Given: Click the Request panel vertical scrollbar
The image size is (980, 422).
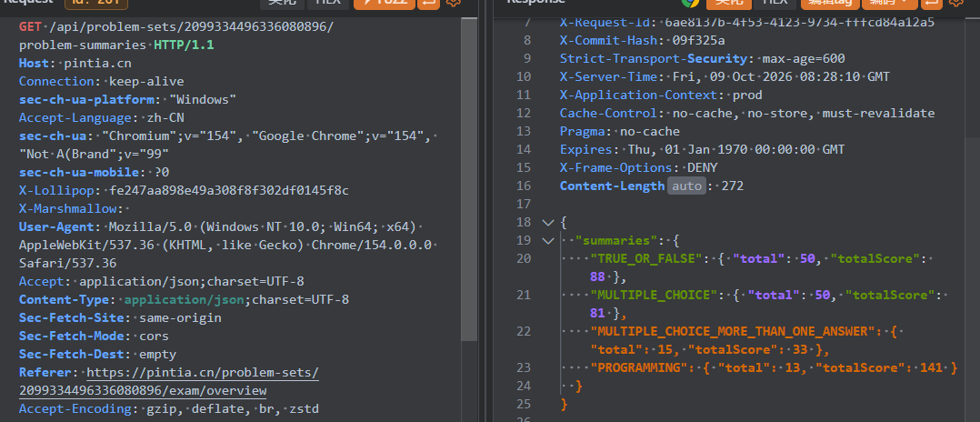Looking at the screenshot, I should point(469,181).
